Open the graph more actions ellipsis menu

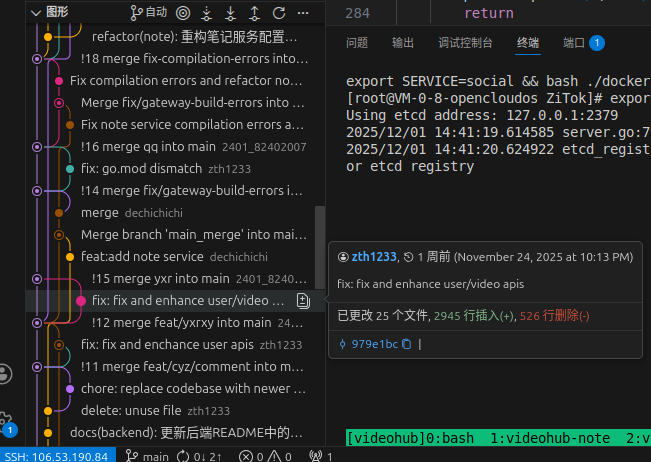(303, 13)
